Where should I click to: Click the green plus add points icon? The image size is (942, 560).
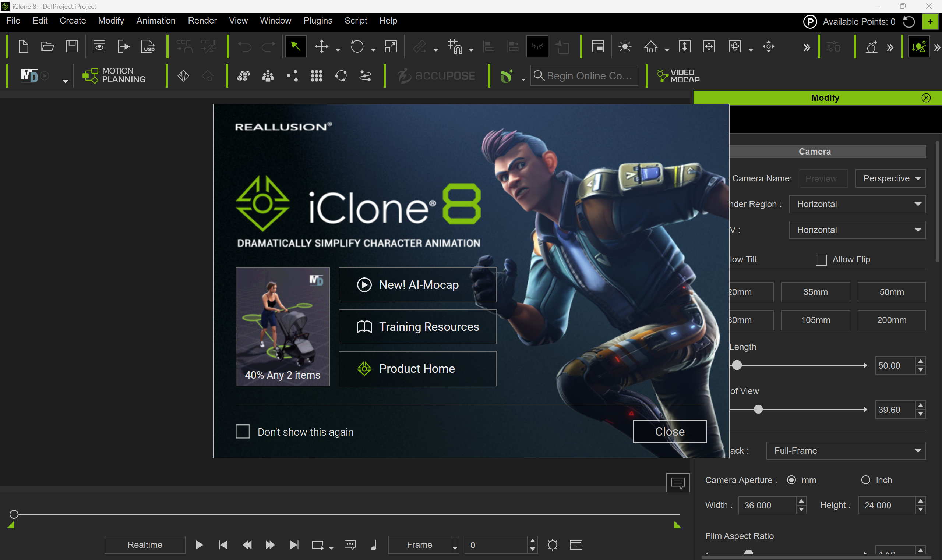930,22
